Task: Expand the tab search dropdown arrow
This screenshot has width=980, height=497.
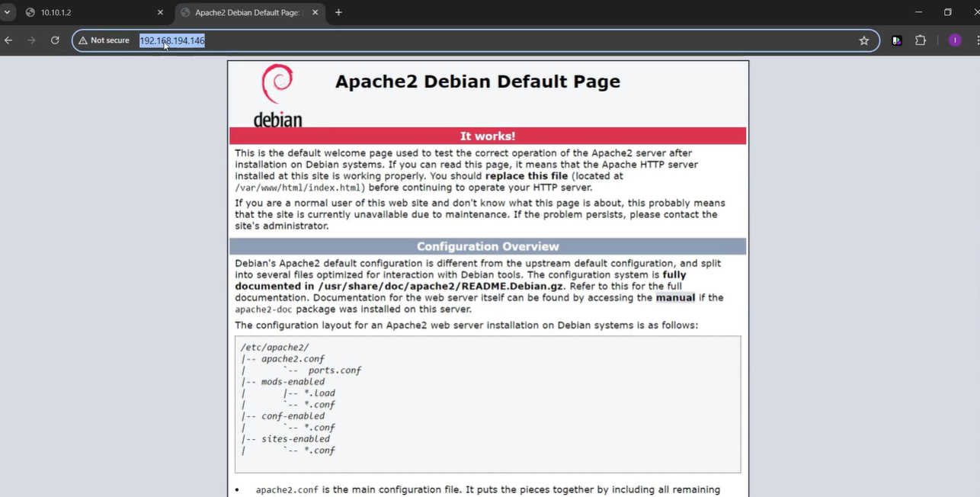Action: pyautogui.click(x=7, y=12)
